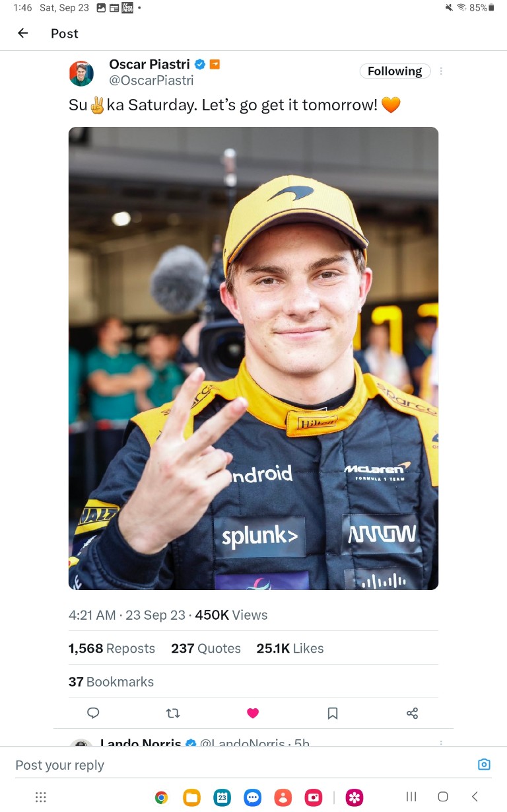Unlike the post via the pink heart
507x812 pixels.
coord(253,713)
